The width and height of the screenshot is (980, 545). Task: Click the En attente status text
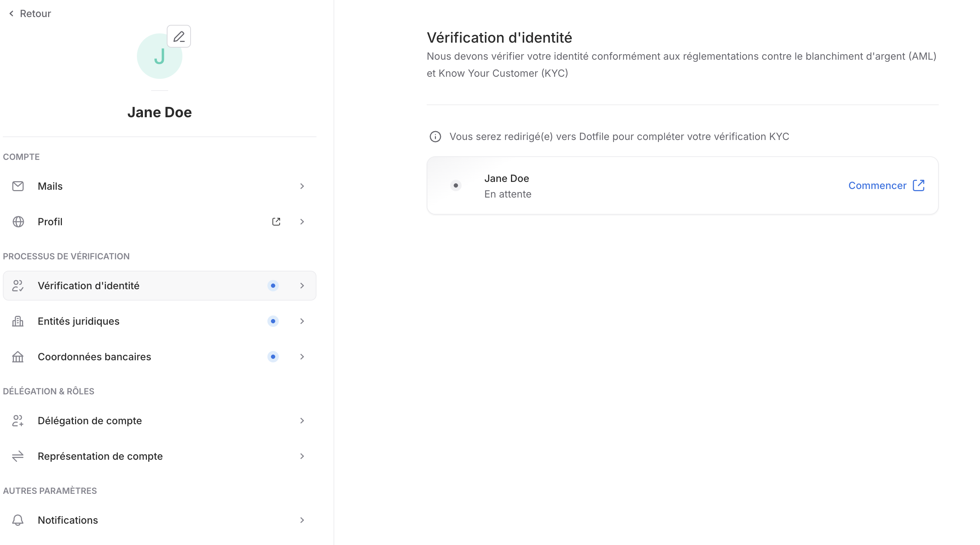click(507, 194)
